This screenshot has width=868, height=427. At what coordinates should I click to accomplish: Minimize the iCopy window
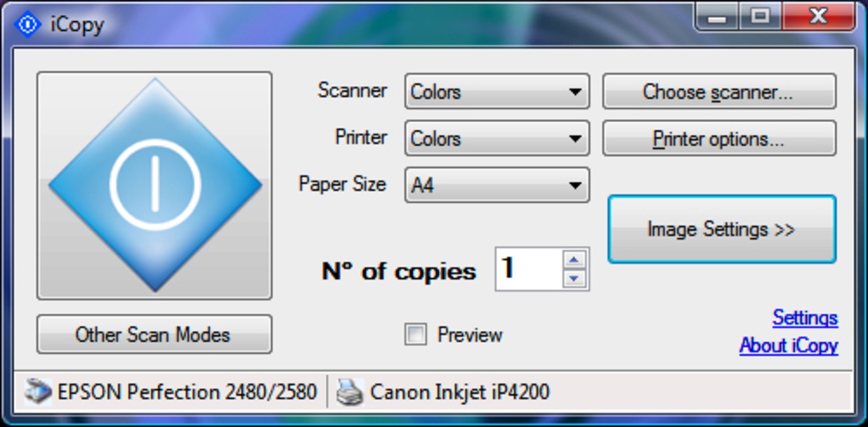(x=717, y=16)
